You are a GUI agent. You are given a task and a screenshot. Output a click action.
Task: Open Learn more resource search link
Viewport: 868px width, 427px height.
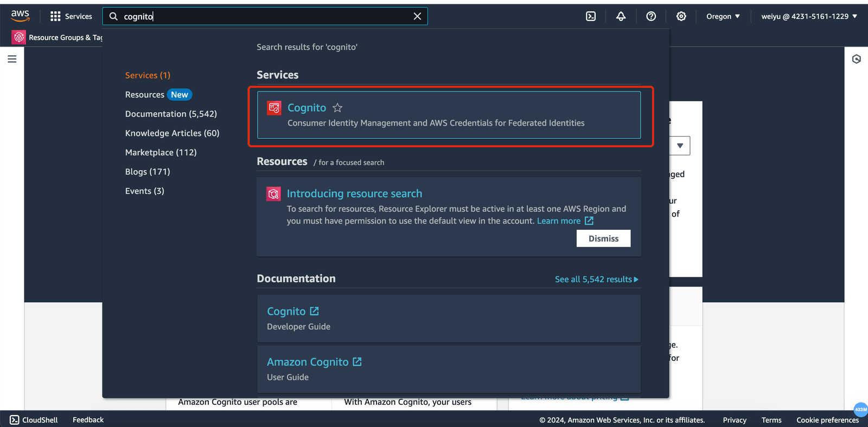(565, 221)
